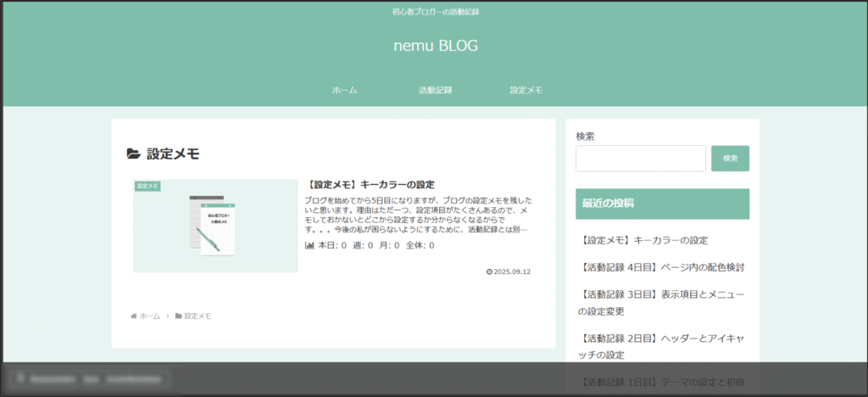The height and width of the screenshot is (397, 868).
Task: Click the bar chart icon for view counts
Action: 309,246
